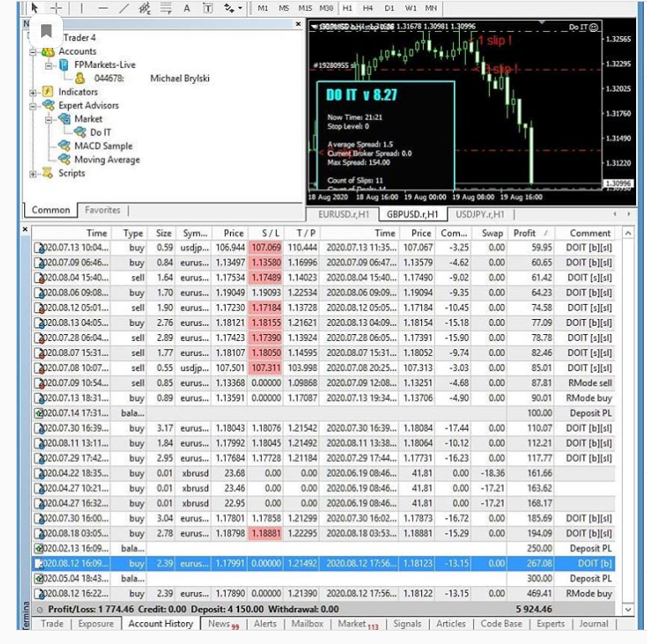Collapse the Market node under Expert Advisors
The image size is (647, 644).
pos(49,120)
